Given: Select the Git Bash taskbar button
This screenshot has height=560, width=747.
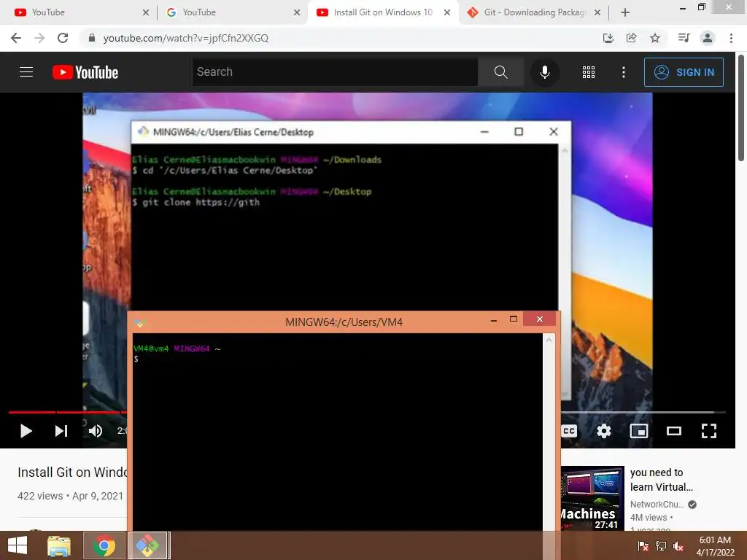Looking at the screenshot, I should pyautogui.click(x=147, y=545).
